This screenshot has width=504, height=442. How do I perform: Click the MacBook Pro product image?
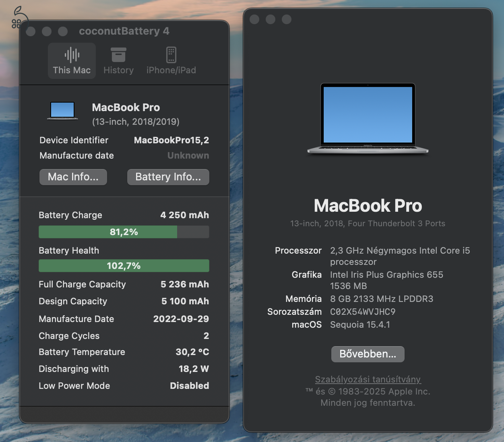point(368,118)
